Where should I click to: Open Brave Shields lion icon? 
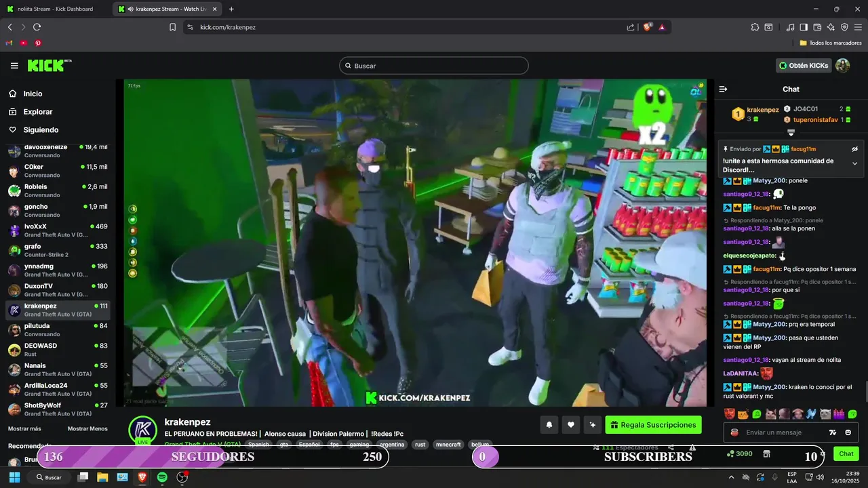[x=648, y=27]
